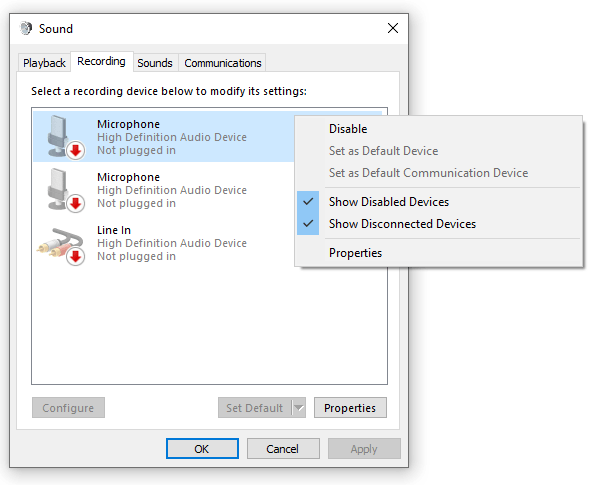This screenshot has width=591, height=485.
Task: Click the Configure button
Action: [x=68, y=408]
